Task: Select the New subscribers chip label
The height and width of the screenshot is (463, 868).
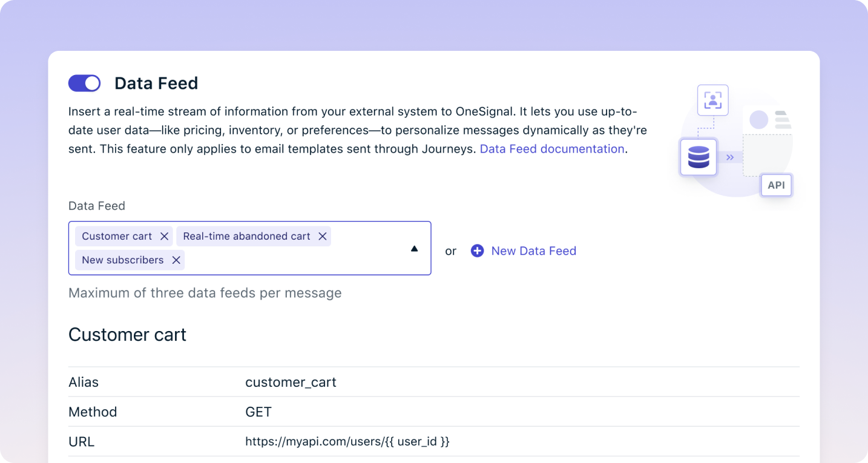Action: point(122,260)
